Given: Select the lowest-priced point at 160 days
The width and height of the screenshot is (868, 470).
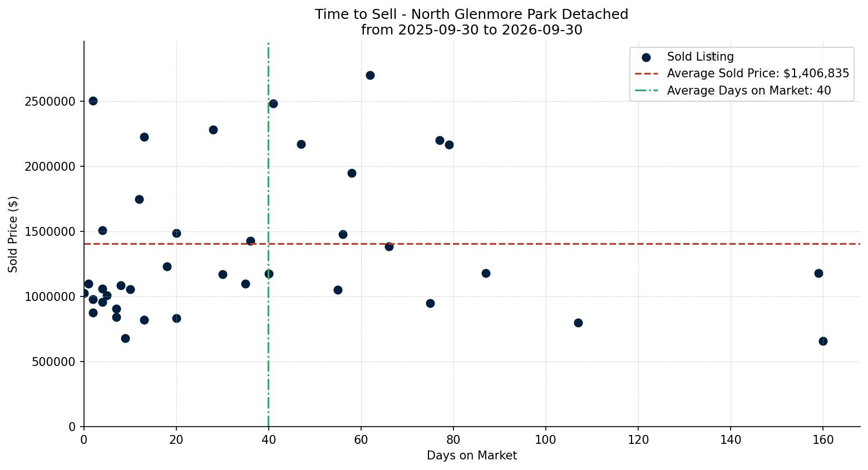Looking at the screenshot, I should 823,341.
